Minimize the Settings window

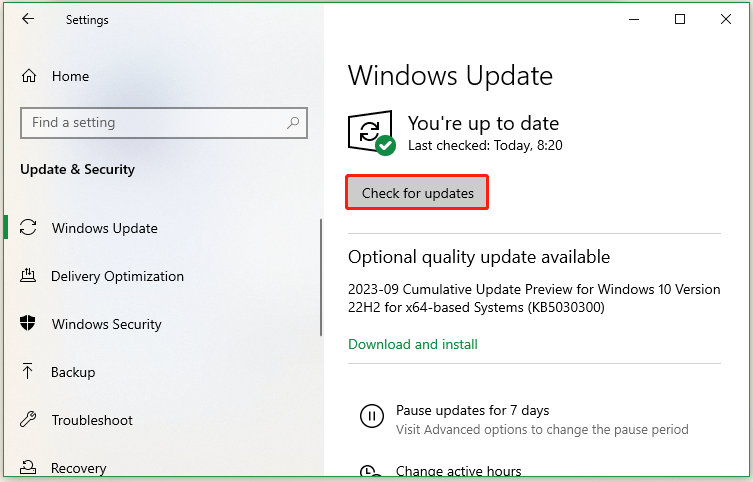point(634,19)
